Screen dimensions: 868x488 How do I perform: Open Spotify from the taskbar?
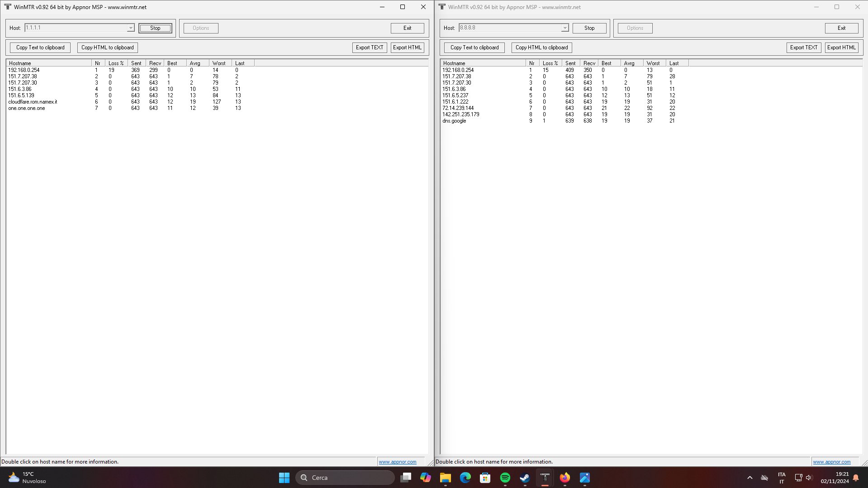pyautogui.click(x=505, y=478)
